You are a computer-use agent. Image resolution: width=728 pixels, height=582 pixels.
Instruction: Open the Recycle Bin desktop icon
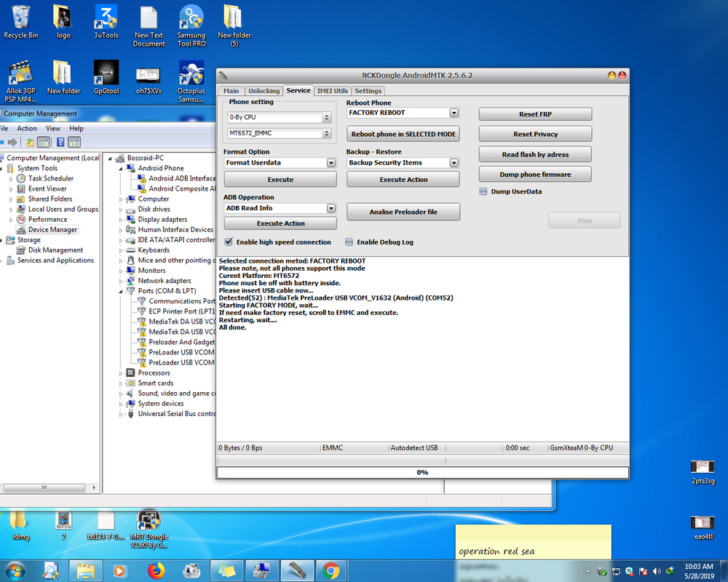pyautogui.click(x=20, y=22)
